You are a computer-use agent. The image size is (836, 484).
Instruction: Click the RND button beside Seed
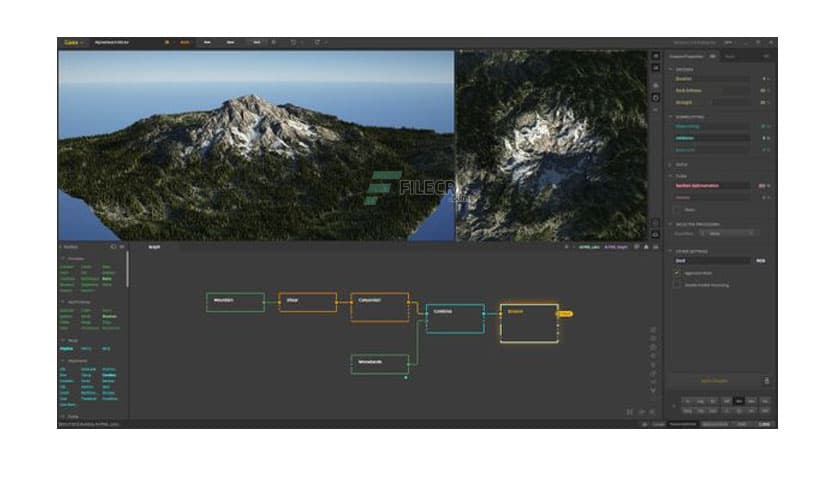tap(760, 260)
